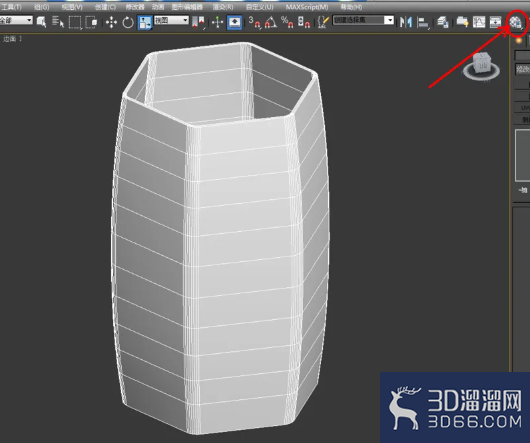
Task: Open the 工具(T) menu
Action: (x=11, y=7)
